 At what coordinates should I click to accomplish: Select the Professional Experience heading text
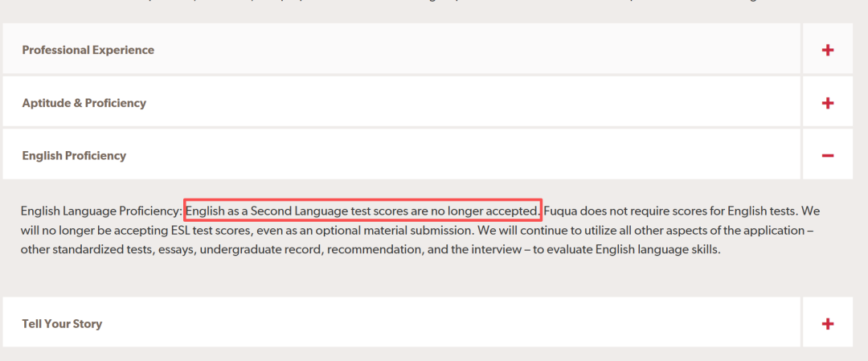(88, 50)
